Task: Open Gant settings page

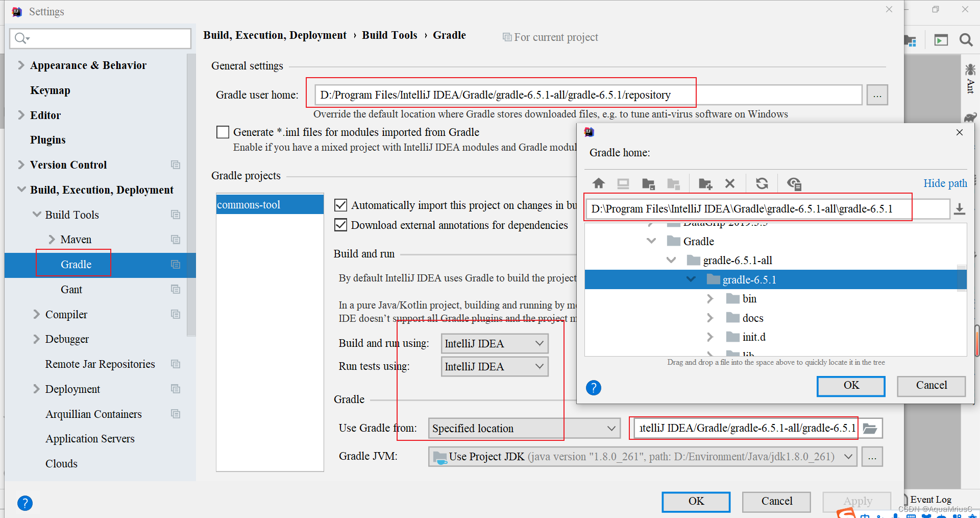Action: click(x=71, y=290)
